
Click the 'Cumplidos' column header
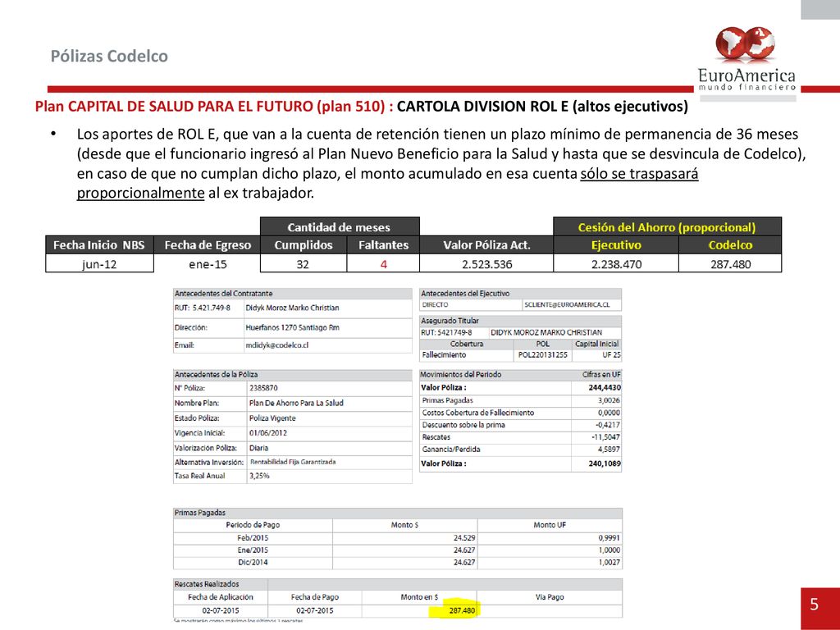(304, 245)
